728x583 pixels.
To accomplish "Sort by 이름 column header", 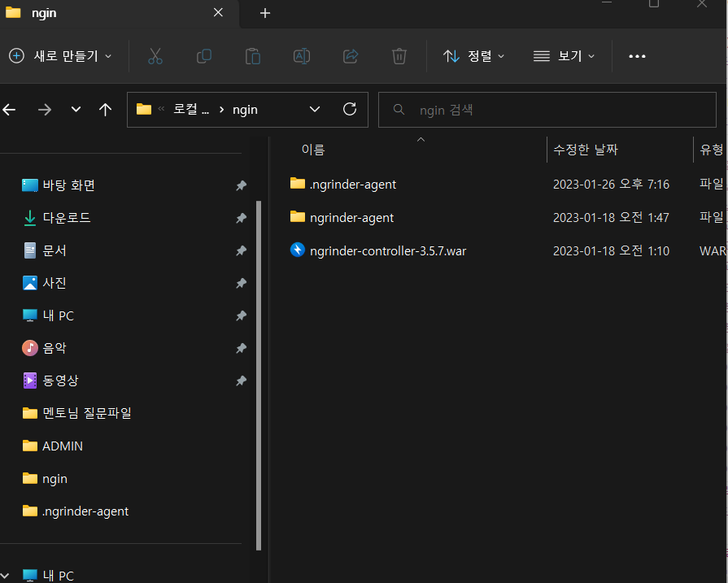I will 313,150.
